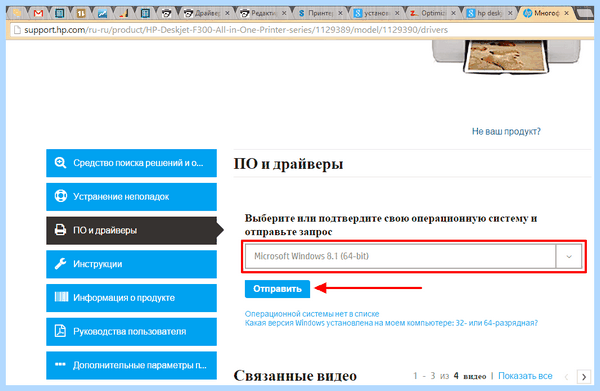Click the dropdown arrow of the OS selector
The height and width of the screenshot is (391, 600).
pyautogui.click(x=569, y=256)
